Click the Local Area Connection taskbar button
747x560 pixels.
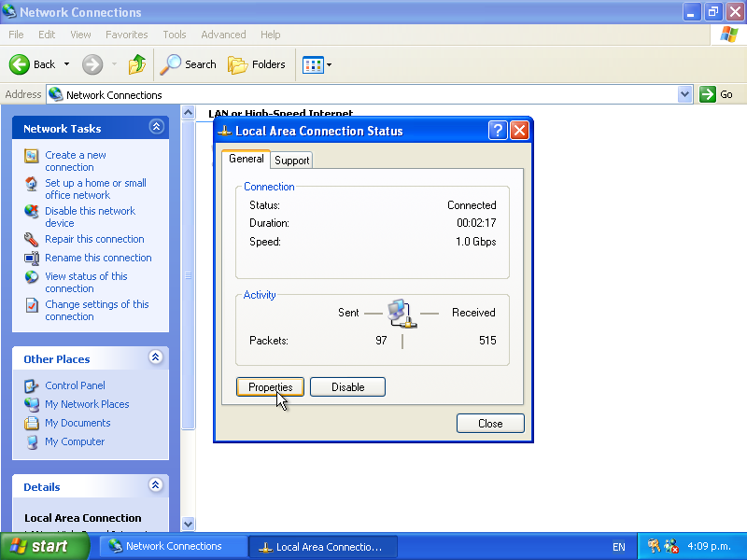[x=323, y=547]
